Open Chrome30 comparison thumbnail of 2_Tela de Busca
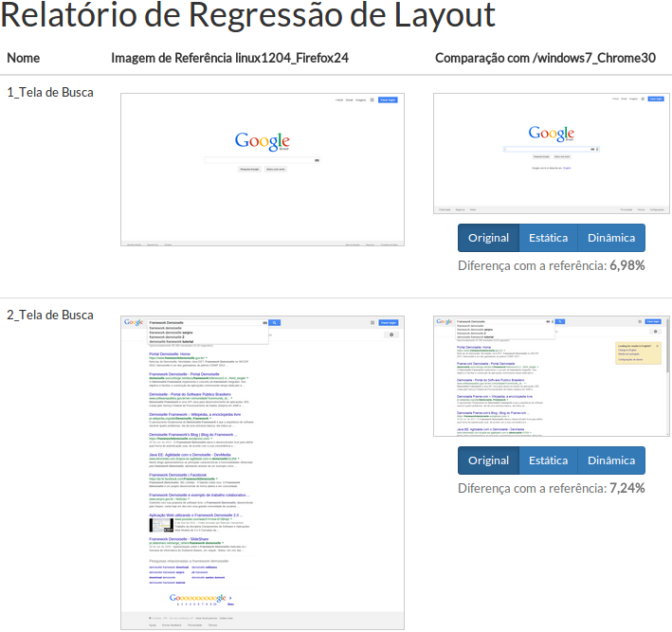672x632 pixels. tap(552, 376)
